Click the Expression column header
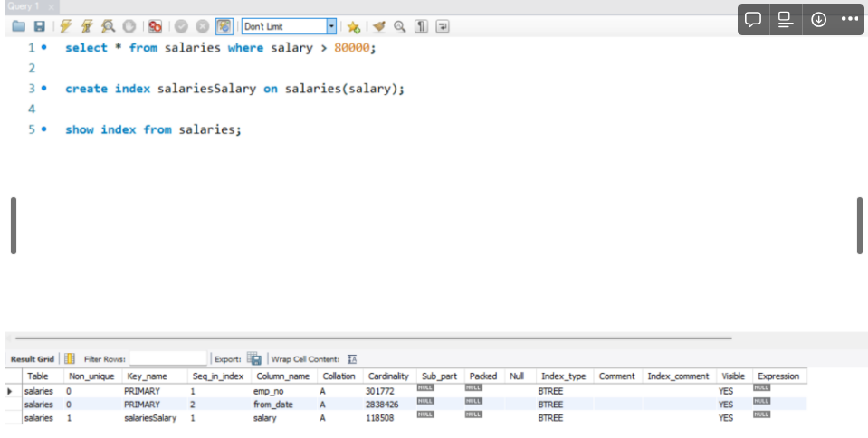Screen dimensions: 868x438 tap(778, 376)
